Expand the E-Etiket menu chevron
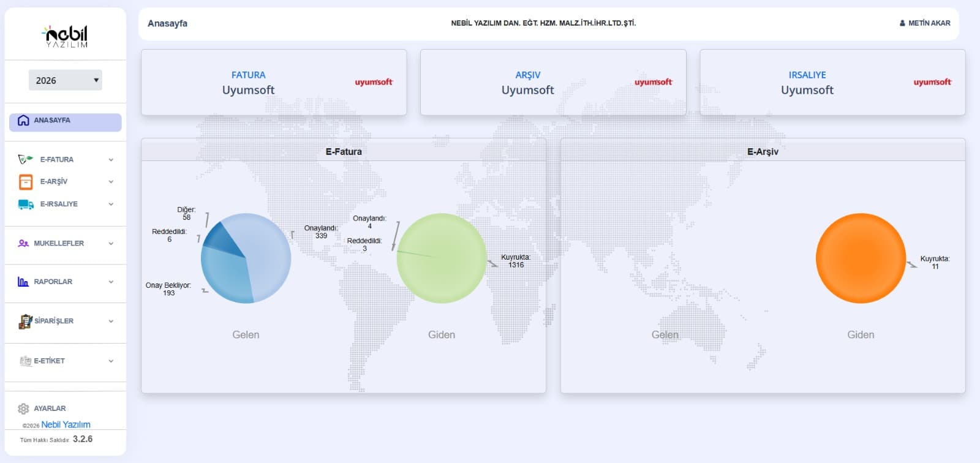This screenshot has height=463, width=980. pos(111,361)
